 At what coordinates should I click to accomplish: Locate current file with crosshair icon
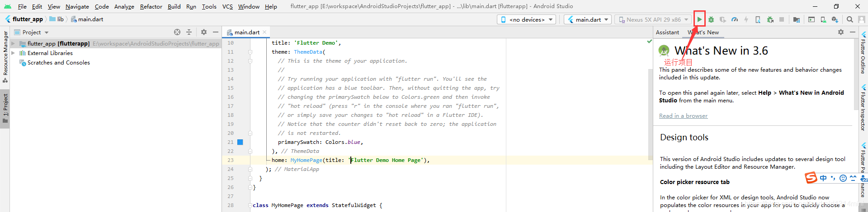click(177, 32)
